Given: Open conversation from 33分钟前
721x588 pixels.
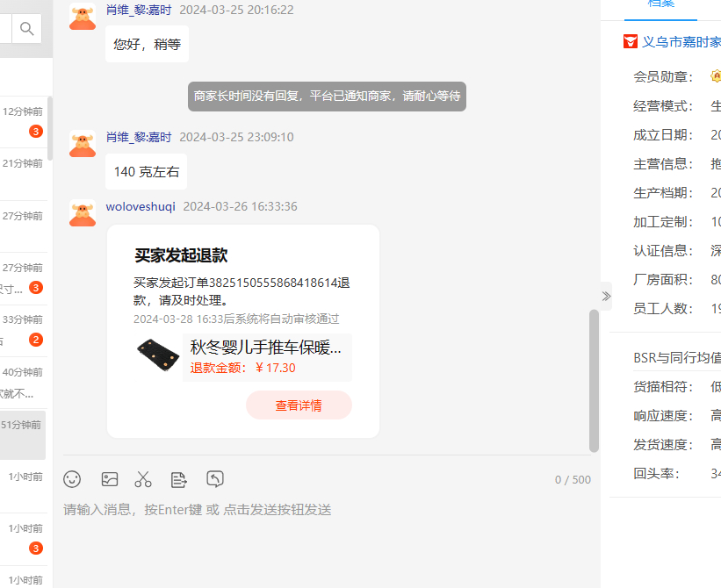Looking at the screenshot, I should (x=23, y=331).
